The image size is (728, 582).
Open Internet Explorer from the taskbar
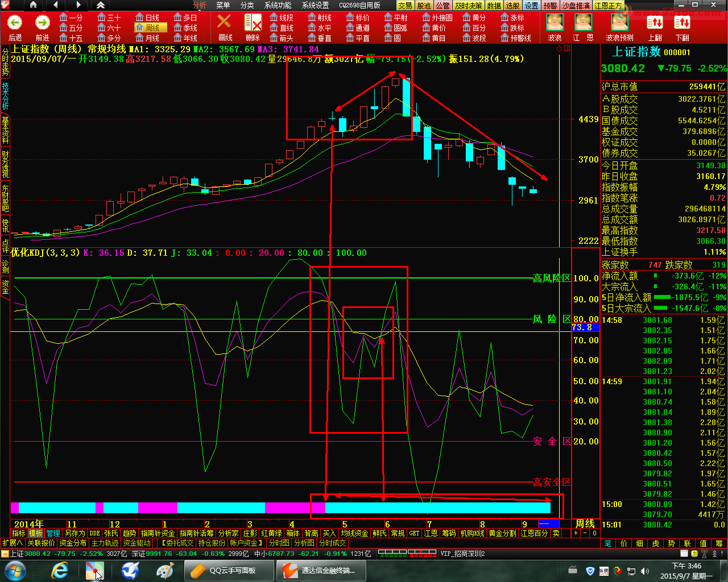coord(60,570)
